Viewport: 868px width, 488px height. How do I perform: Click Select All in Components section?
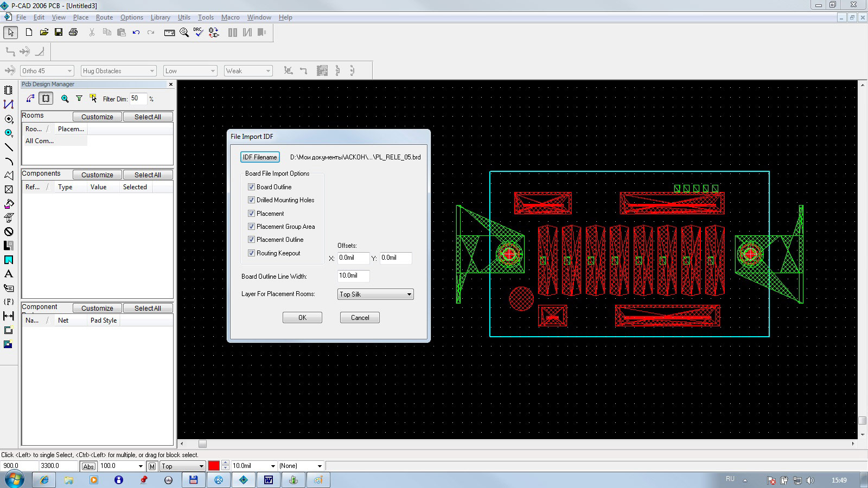coord(148,175)
